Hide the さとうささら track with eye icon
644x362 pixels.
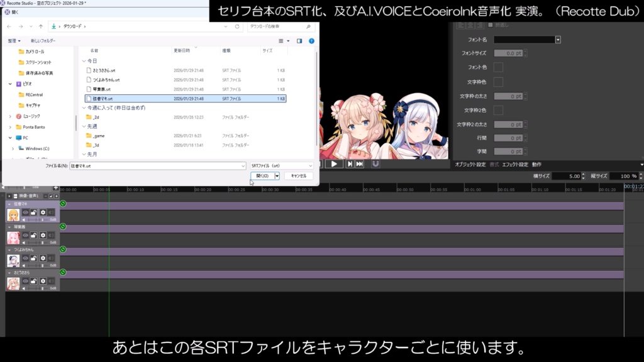[x=25, y=281]
